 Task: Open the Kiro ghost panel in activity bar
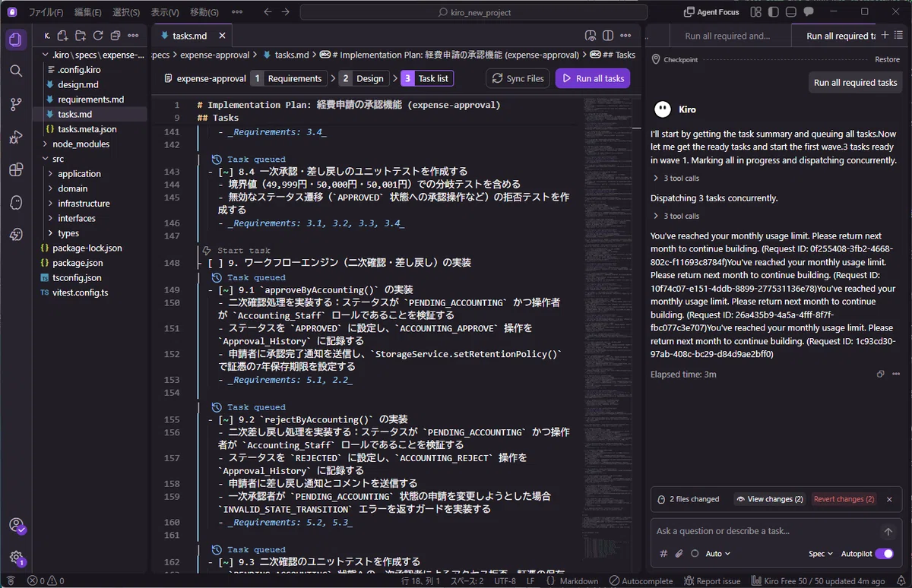(16, 202)
